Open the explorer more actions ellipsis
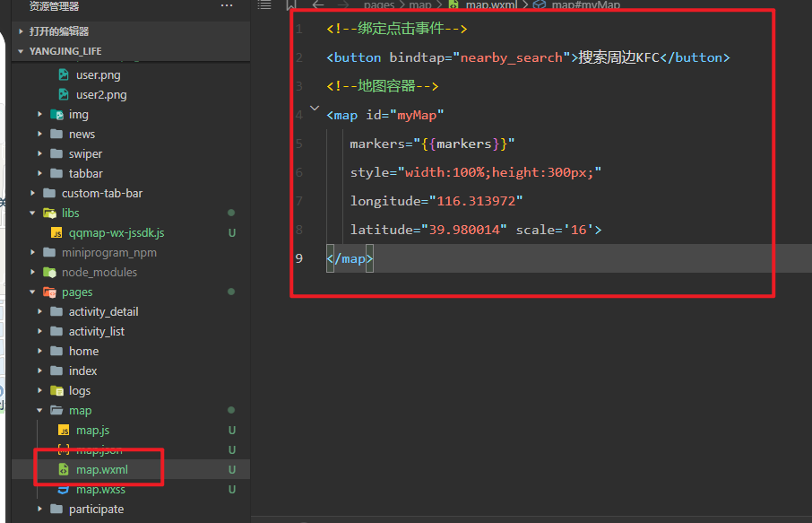Image resolution: width=812 pixels, height=523 pixels. pos(227,5)
